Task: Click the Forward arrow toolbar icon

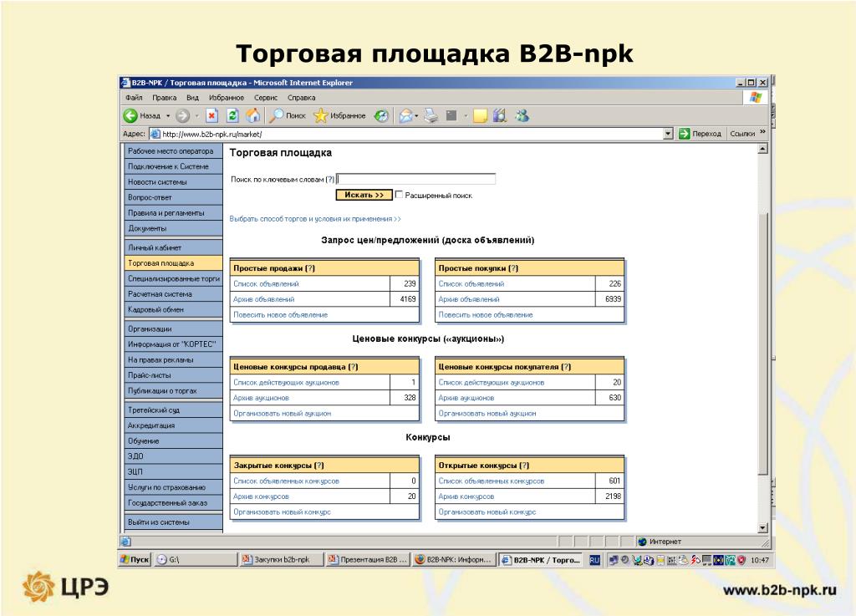Action: tap(183, 115)
